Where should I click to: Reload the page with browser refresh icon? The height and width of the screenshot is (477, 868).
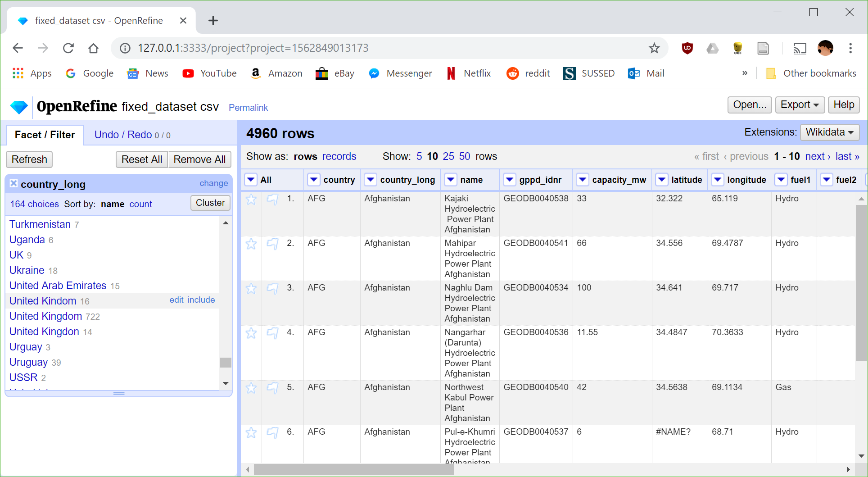[68, 48]
